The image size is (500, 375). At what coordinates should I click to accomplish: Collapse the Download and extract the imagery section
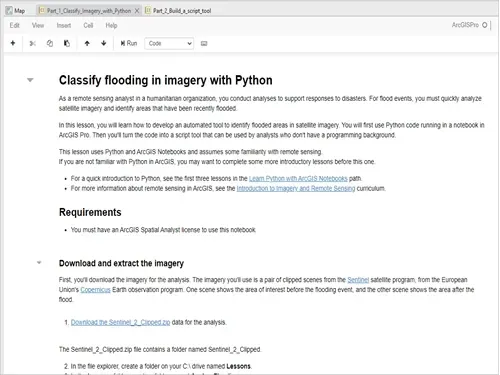[x=39, y=263]
